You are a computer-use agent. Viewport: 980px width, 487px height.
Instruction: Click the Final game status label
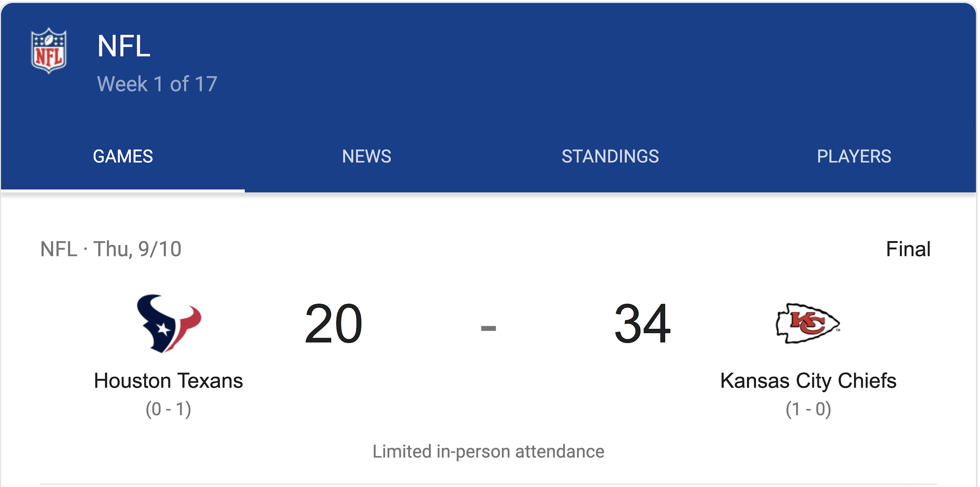pos(908,249)
